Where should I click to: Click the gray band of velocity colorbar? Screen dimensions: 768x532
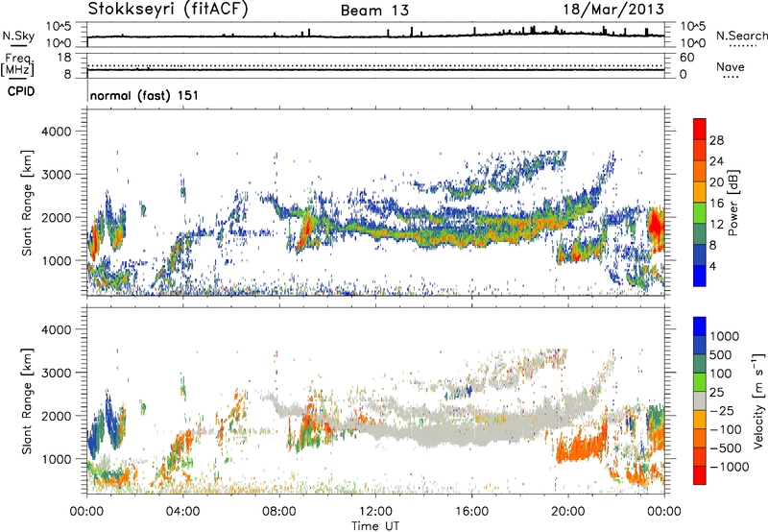pos(700,401)
